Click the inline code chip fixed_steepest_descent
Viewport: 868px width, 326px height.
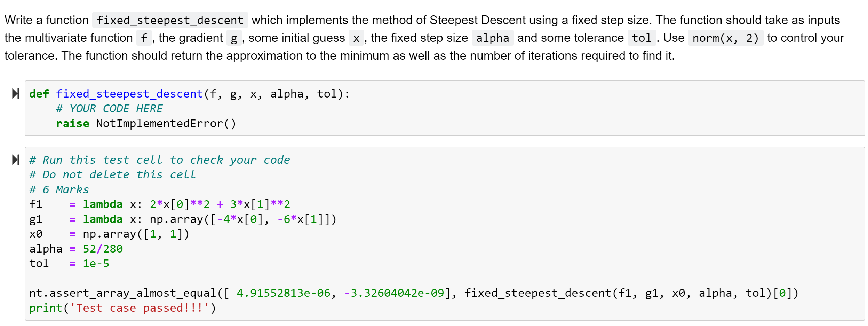click(x=169, y=20)
